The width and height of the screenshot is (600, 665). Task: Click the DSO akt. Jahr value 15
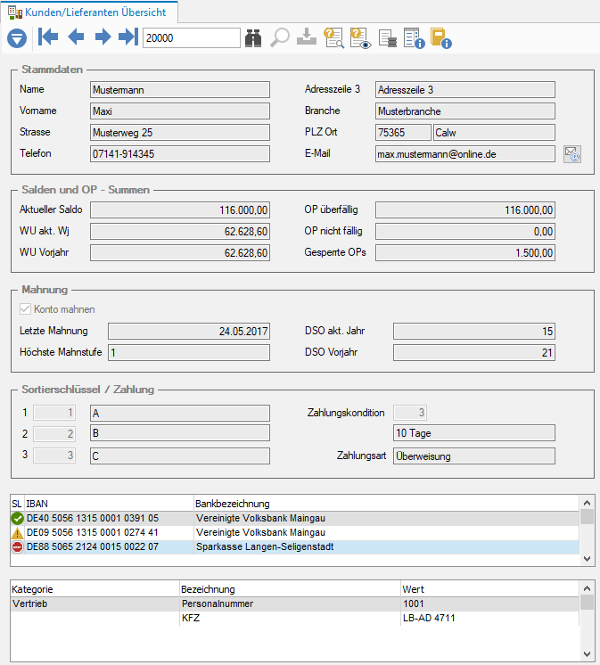point(474,331)
